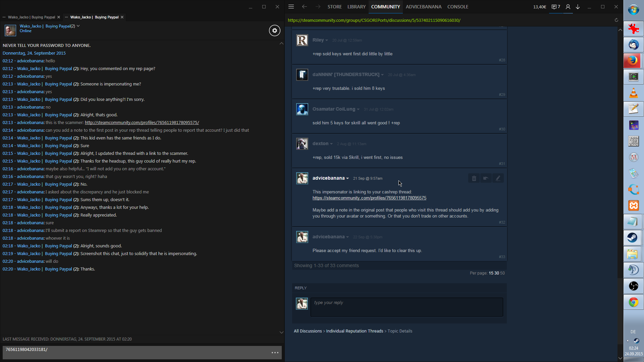Viewport: 644px width, 362px height.
Task: Open the friends list person icon
Action: tap(568, 7)
